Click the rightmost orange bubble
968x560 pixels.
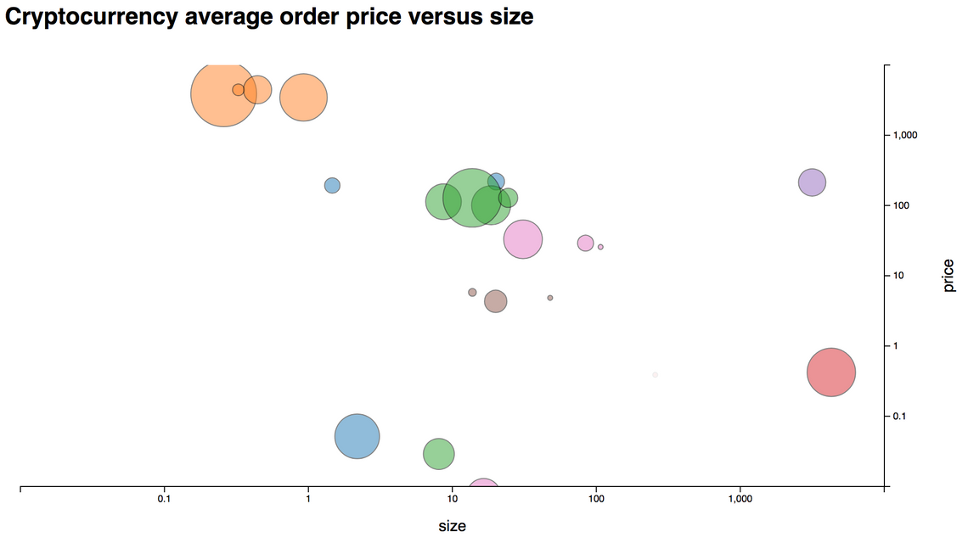304,98
